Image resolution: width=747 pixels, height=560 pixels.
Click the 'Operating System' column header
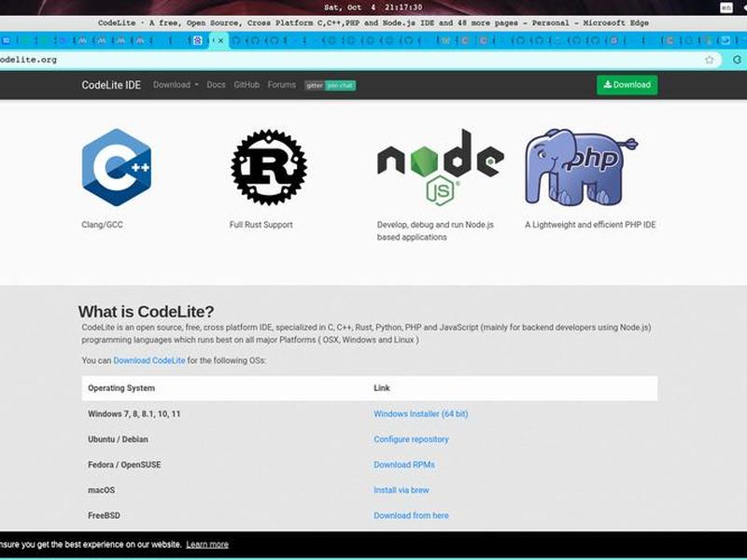point(121,388)
